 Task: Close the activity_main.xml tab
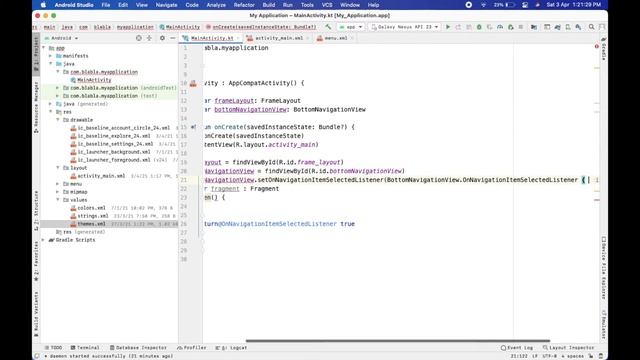click(x=307, y=38)
